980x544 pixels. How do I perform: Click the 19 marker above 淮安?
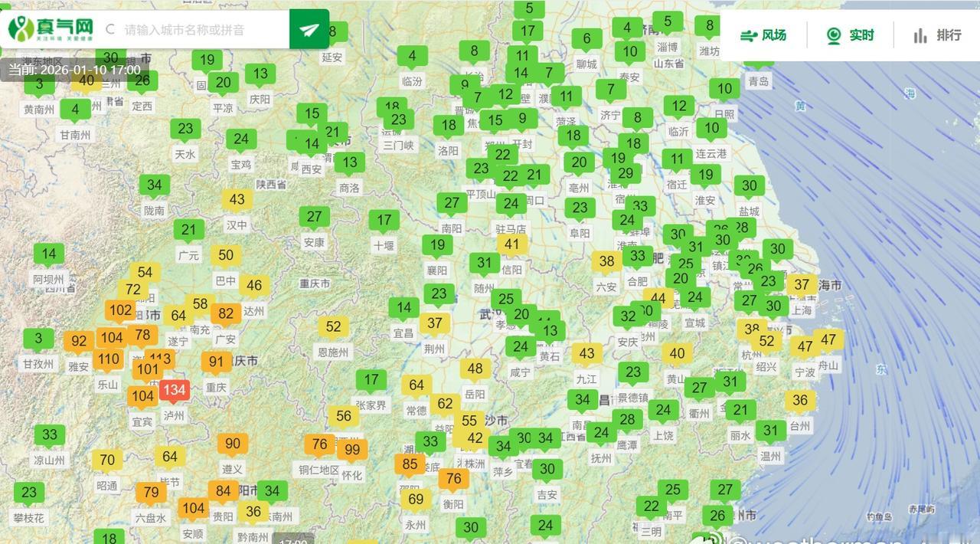(705, 175)
